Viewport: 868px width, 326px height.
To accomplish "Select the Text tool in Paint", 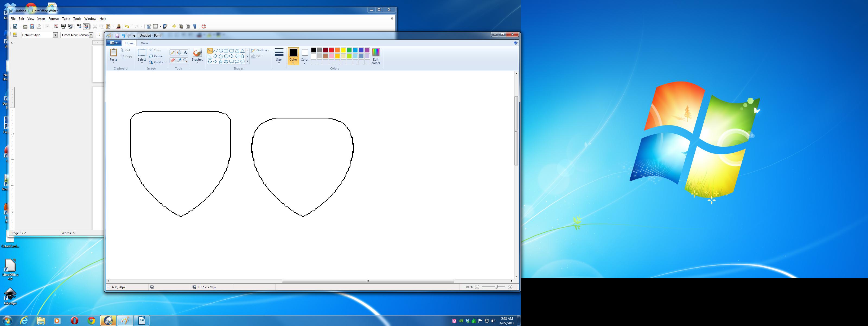I will tap(185, 53).
